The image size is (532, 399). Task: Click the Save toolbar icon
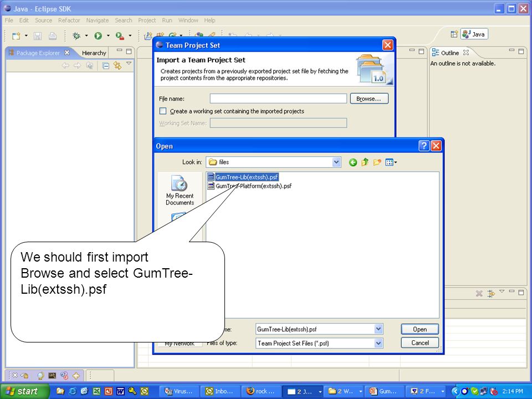(38, 35)
